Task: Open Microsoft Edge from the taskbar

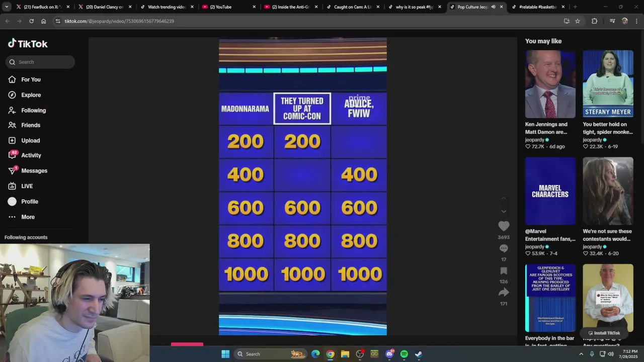Action: tap(315, 354)
